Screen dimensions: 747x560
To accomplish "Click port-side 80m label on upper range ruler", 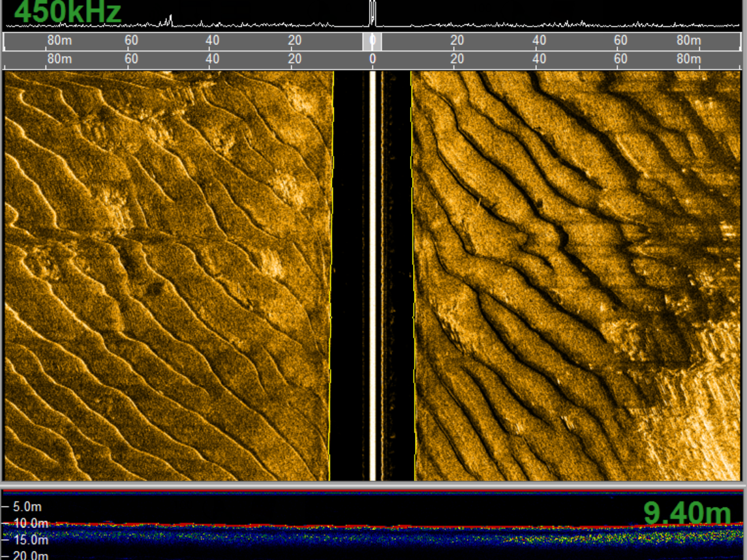I will tap(59, 40).
